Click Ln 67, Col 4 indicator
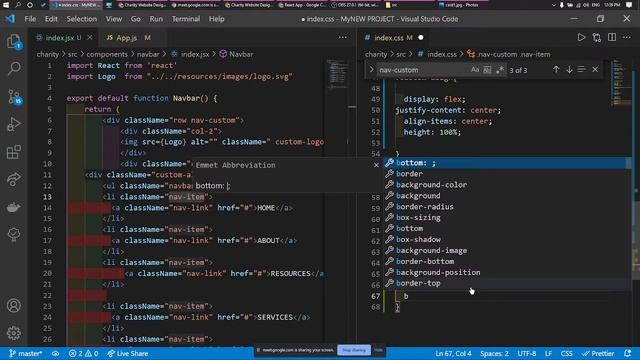Screen dimensions: 640x360 click(453, 353)
